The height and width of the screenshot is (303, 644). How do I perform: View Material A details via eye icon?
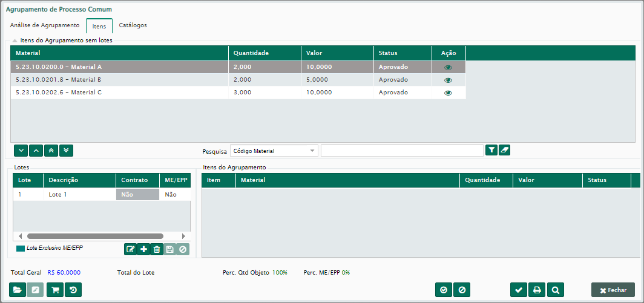coord(448,67)
